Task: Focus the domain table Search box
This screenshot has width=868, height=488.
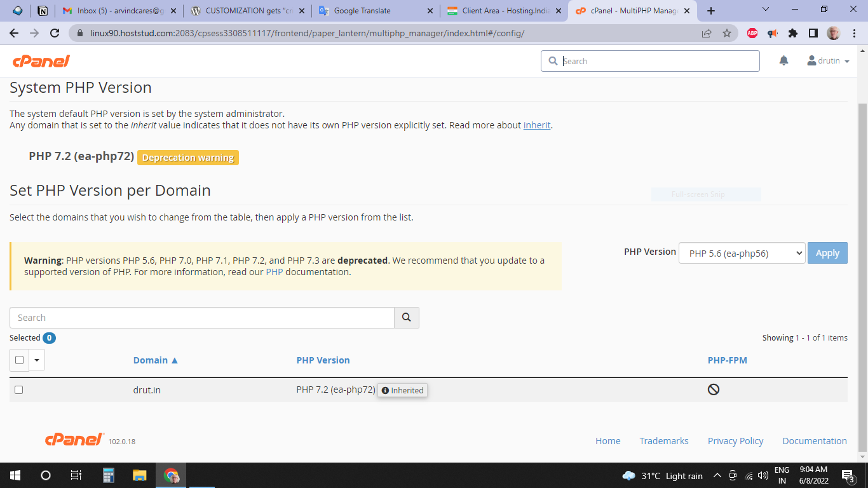Action: (x=202, y=318)
